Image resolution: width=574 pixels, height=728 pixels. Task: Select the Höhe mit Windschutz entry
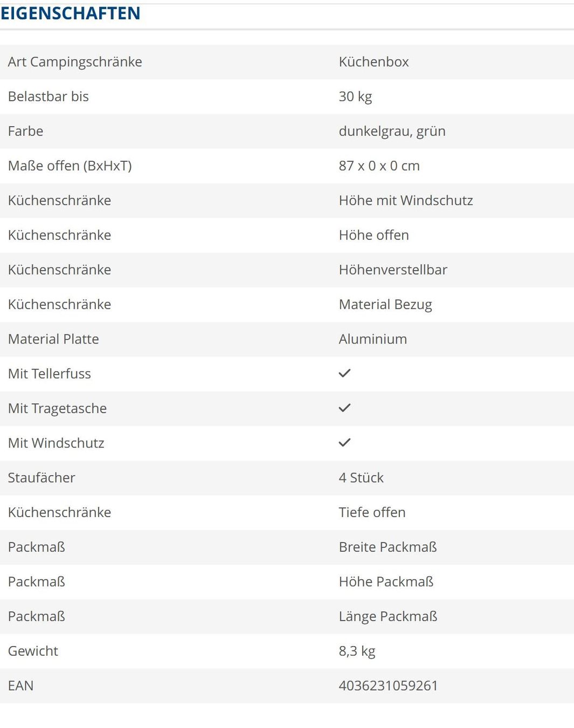[x=406, y=201]
